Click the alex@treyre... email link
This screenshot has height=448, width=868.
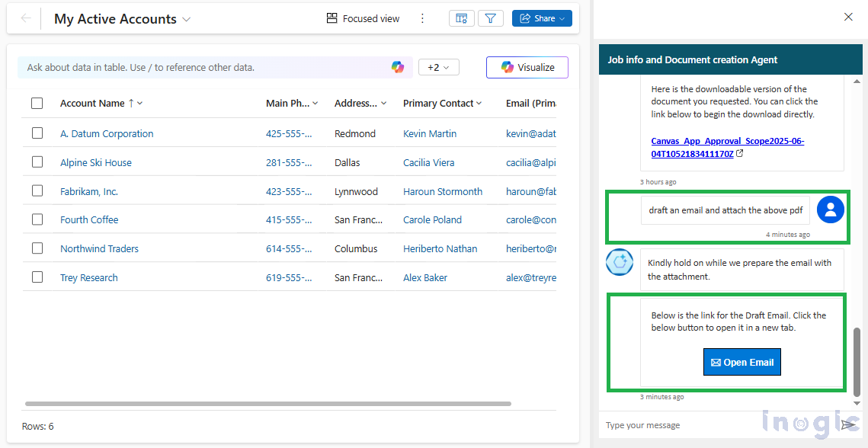531,277
